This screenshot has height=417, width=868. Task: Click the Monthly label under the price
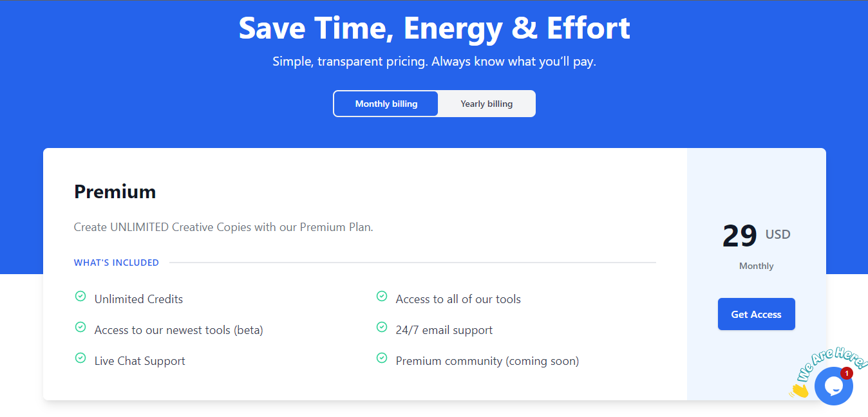756,266
